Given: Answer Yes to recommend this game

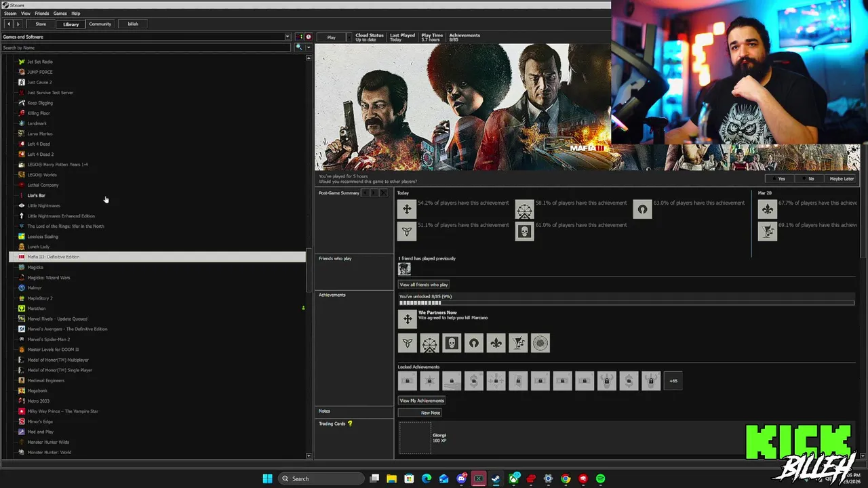Looking at the screenshot, I should (x=779, y=179).
